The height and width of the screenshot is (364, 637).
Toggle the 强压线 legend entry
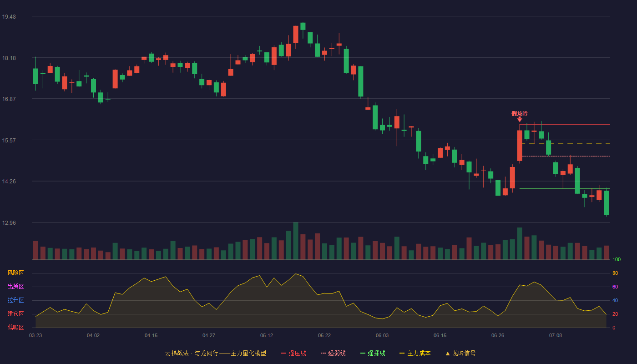(x=293, y=353)
